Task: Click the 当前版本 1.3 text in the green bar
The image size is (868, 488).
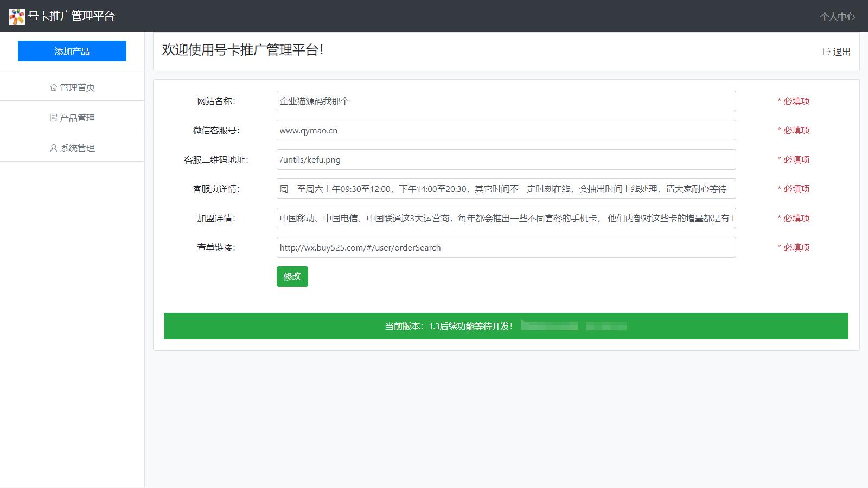Action: point(449,326)
